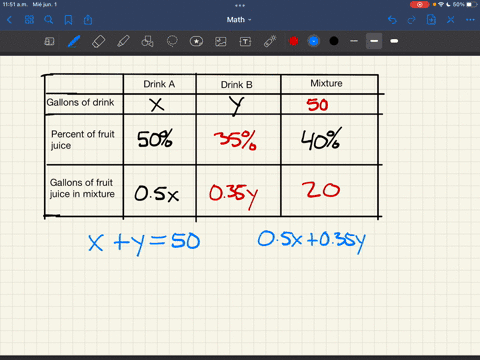
Task: Close the editing toolbar with X icon
Action: 451,20
